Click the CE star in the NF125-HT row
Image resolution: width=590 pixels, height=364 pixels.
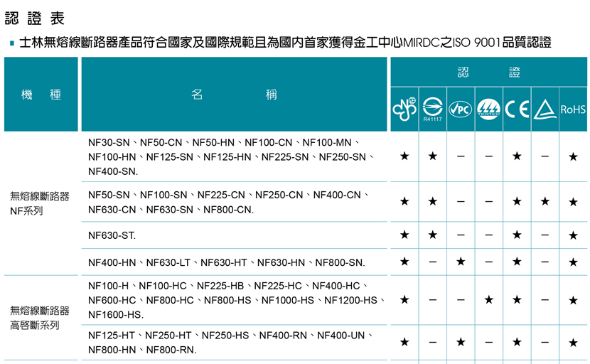click(x=517, y=342)
